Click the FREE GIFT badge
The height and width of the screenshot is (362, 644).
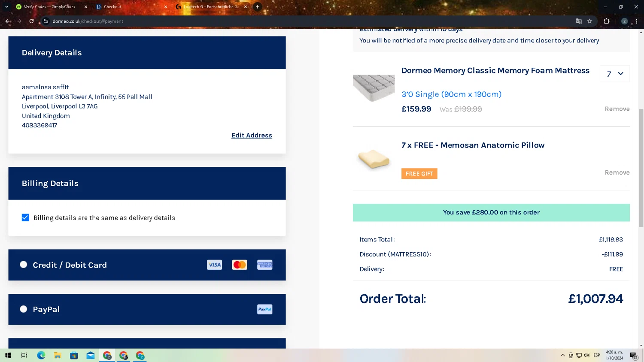(x=419, y=174)
